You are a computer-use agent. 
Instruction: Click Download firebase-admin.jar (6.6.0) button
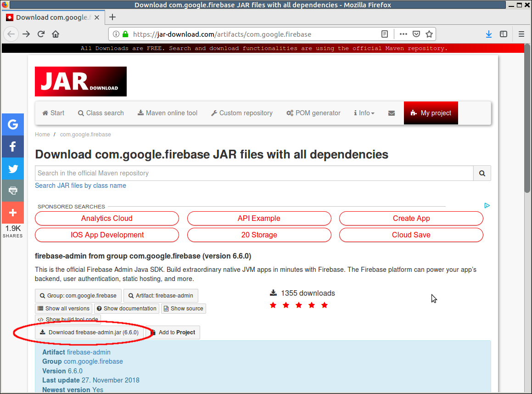90,332
